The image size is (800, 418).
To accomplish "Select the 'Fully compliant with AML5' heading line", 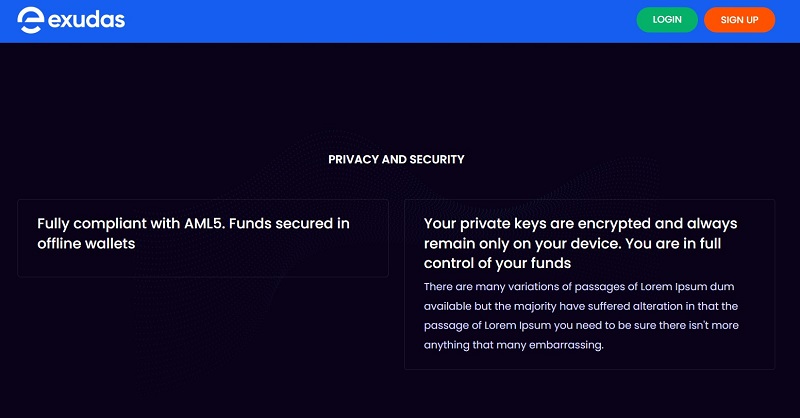I will pos(193,223).
